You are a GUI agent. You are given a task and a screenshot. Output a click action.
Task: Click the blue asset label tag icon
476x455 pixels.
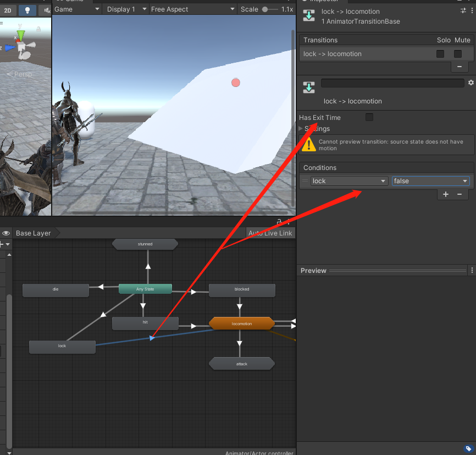[x=468, y=448]
